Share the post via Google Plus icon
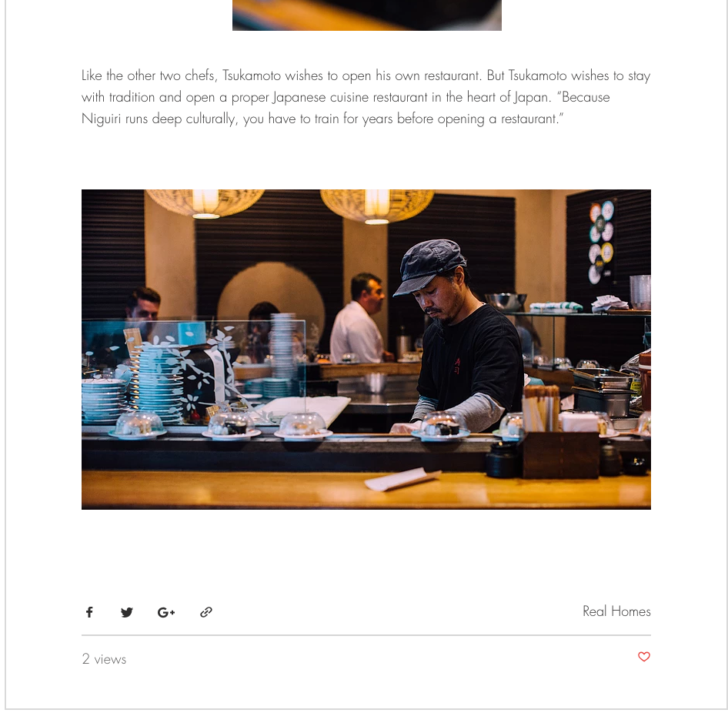Screen dimensions: 728x713 pos(166,612)
